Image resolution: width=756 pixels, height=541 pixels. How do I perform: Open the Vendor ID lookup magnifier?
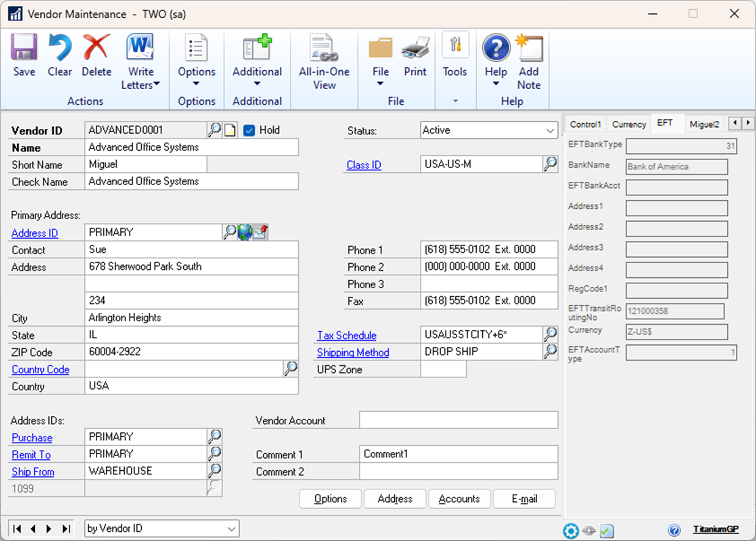click(x=215, y=129)
